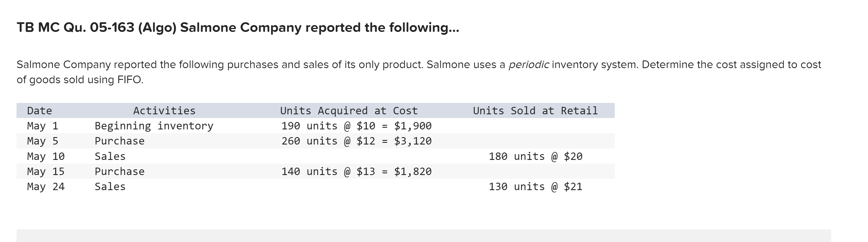Click the '260 units @ $12 = $3,120' cell
The width and height of the screenshot is (868, 242).
pos(356,141)
